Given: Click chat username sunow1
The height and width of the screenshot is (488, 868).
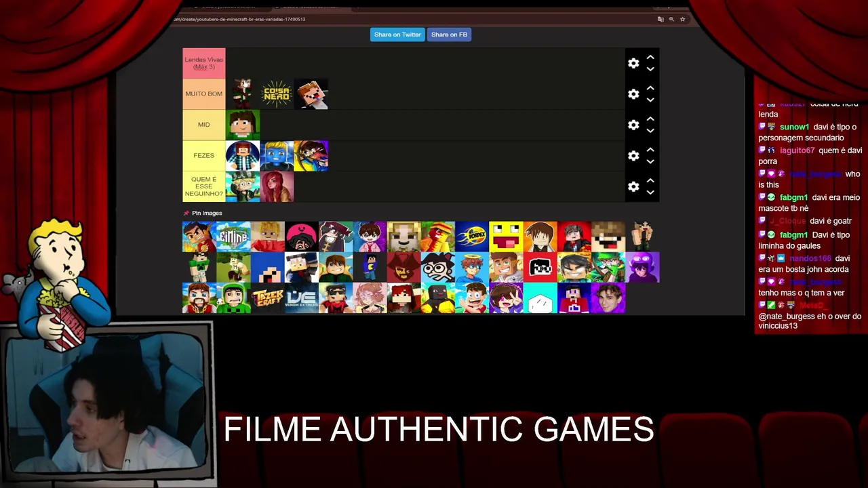Looking at the screenshot, I should 794,127.
